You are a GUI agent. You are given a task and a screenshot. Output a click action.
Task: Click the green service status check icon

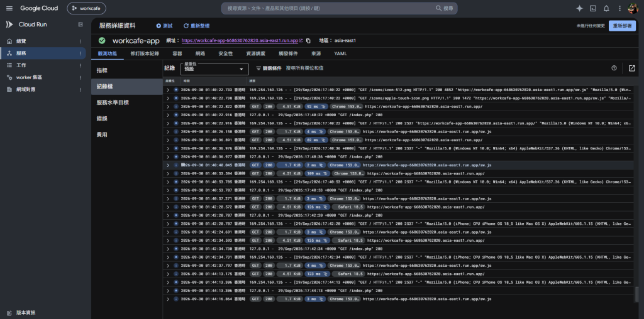(x=102, y=41)
